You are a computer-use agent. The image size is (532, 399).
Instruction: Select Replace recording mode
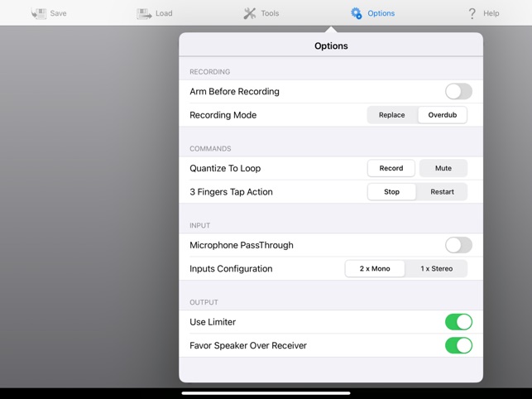[x=392, y=115]
